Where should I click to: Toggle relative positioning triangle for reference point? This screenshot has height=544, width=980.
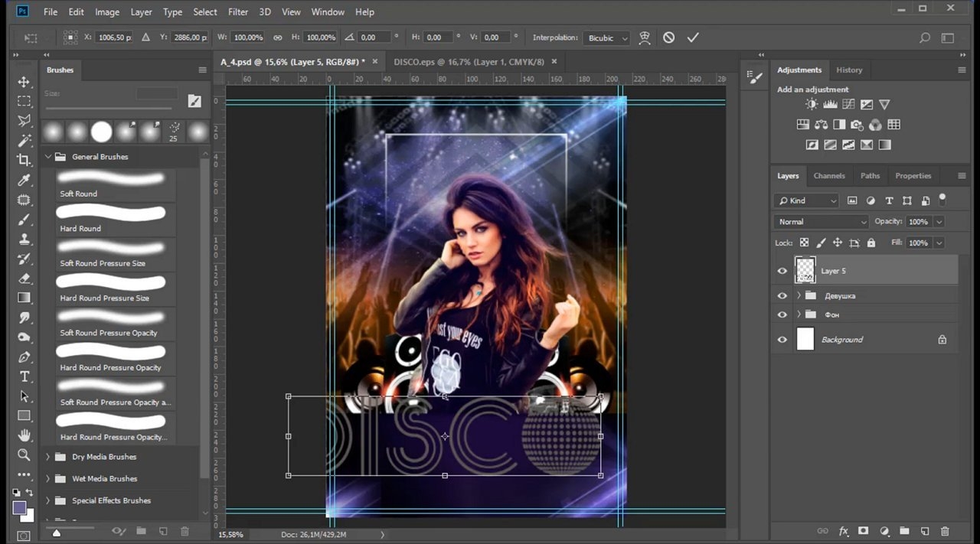click(144, 37)
